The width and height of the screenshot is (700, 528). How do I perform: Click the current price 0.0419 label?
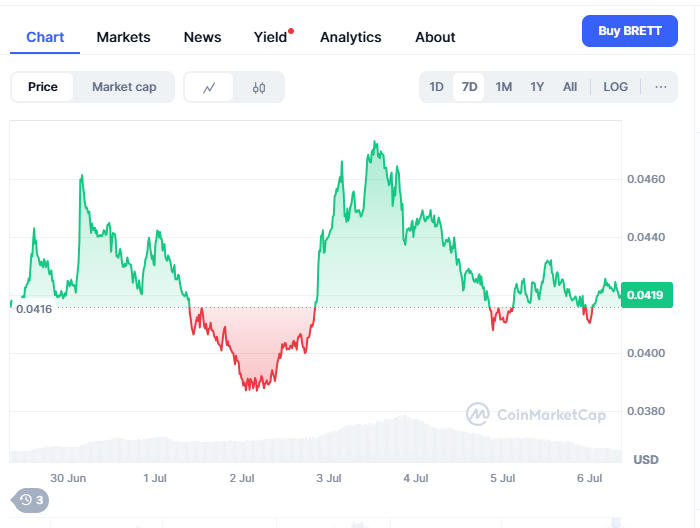(645, 295)
